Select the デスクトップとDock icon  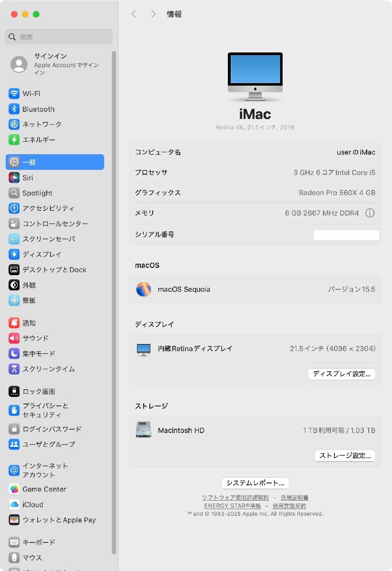click(x=14, y=270)
